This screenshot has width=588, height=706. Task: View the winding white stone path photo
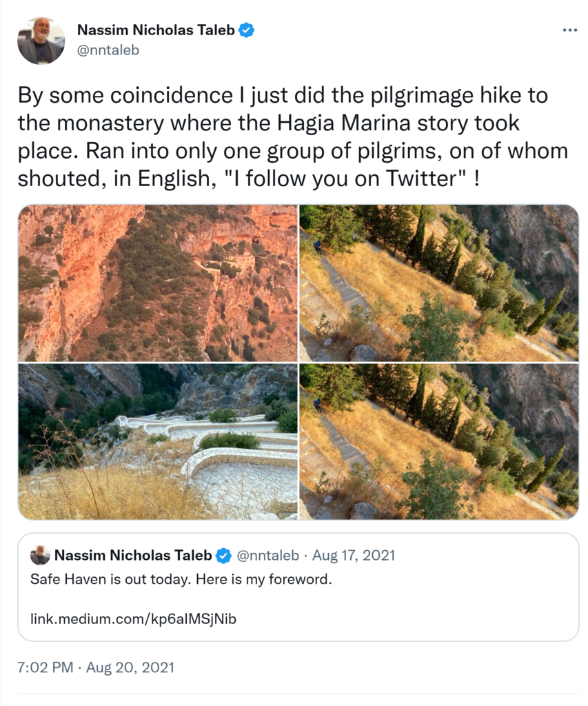pyautogui.click(x=158, y=441)
